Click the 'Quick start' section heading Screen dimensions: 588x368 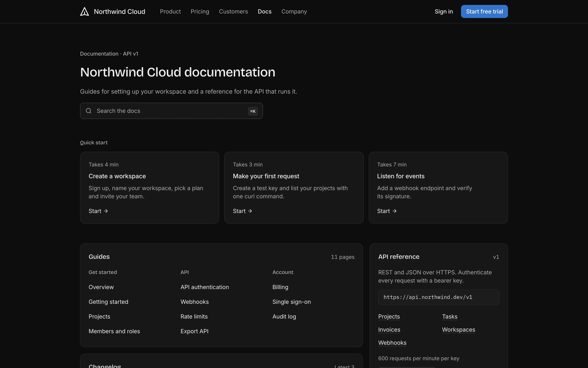94,143
